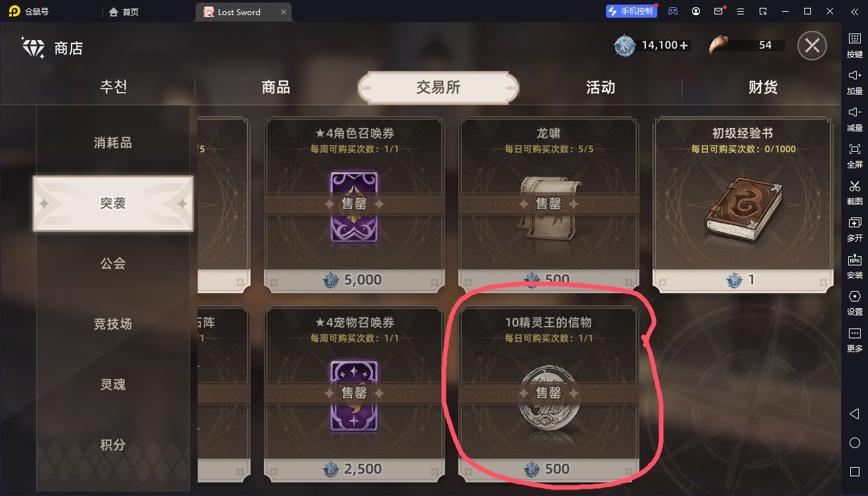868x496 pixels.
Task: Increase volume with the 加量 icon
Action: click(x=854, y=82)
